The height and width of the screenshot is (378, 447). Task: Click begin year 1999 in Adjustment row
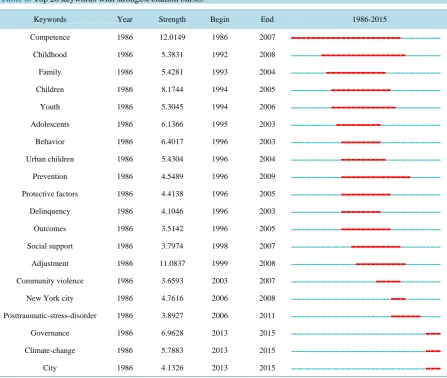click(x=220, y=263)
